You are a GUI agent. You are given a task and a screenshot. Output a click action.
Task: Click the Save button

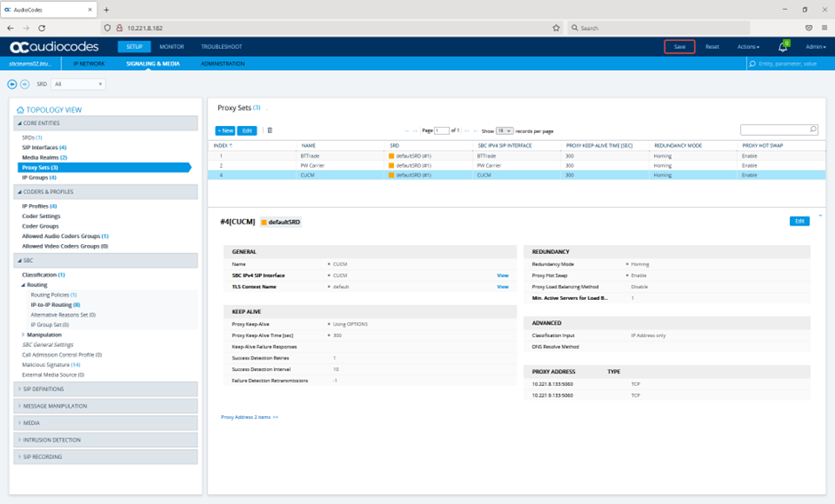coord(680,47)
